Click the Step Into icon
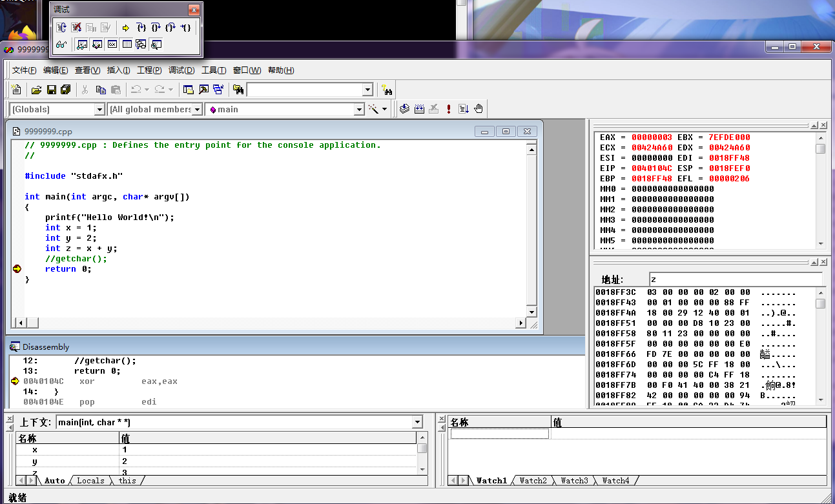 (141, 27)
